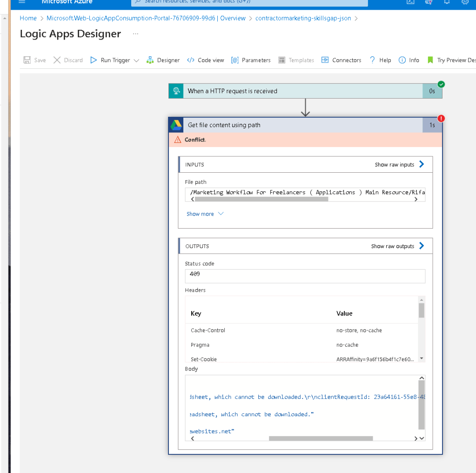Switch to Designer view
This screenshot has height=473, width=476.
point(163,60)
